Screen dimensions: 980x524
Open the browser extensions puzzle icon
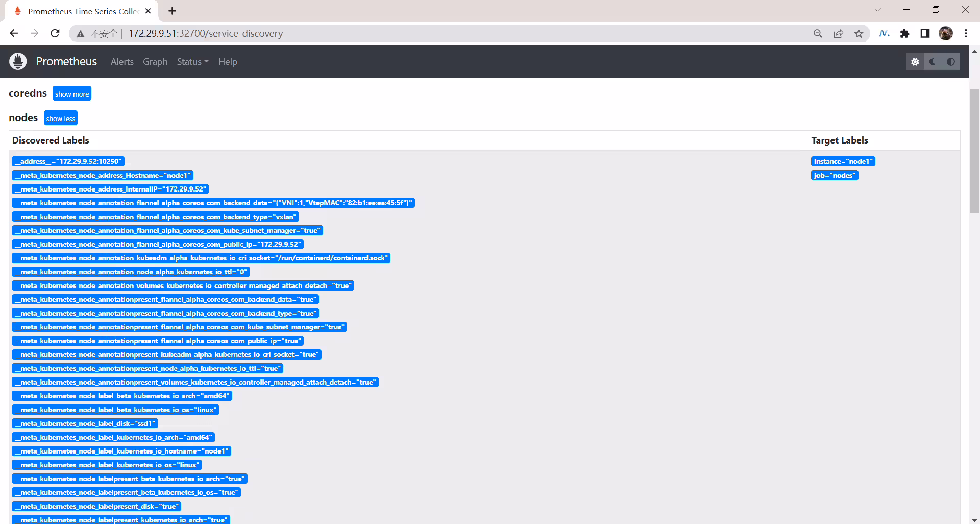point(905,33)
